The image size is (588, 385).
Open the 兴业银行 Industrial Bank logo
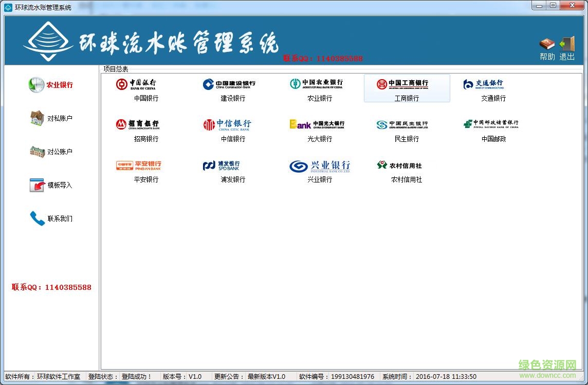click(320, 166)
